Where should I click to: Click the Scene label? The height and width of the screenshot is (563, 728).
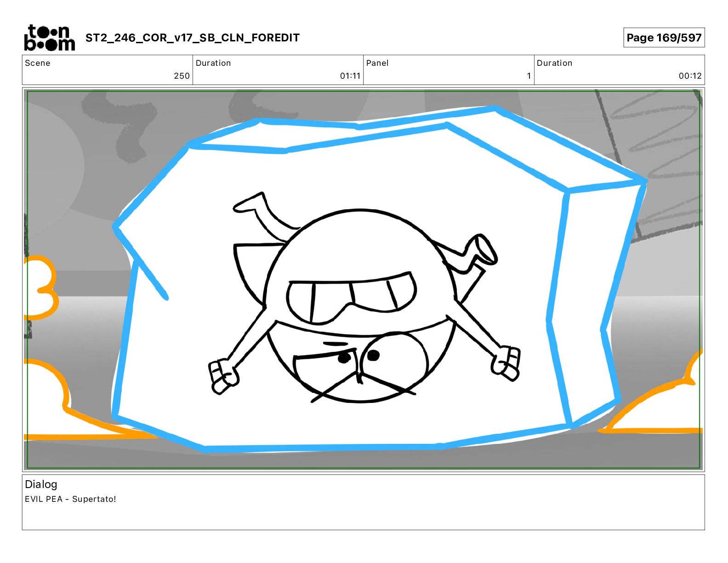[38, 63]
